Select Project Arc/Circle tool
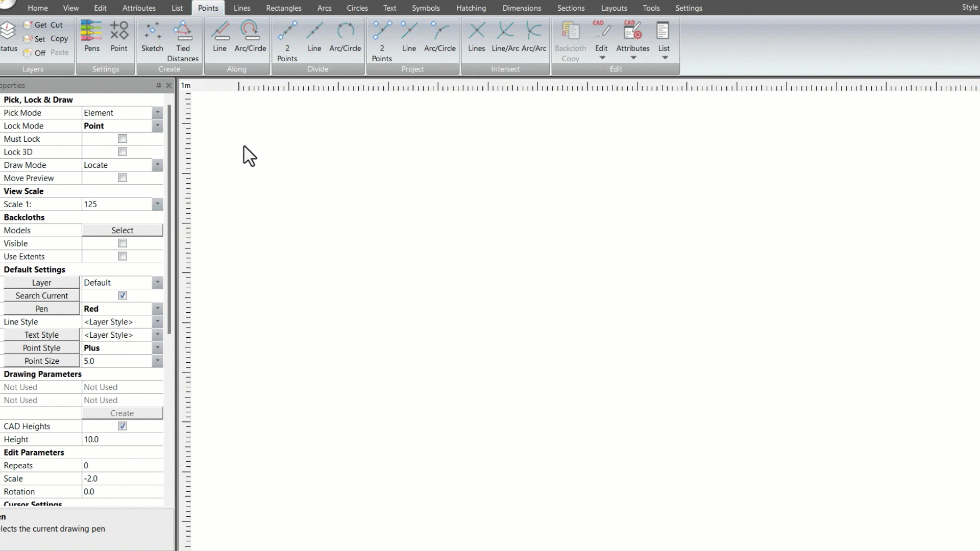Screen dimensions: 980x551 pyautogui.click(x=440, y=36)
